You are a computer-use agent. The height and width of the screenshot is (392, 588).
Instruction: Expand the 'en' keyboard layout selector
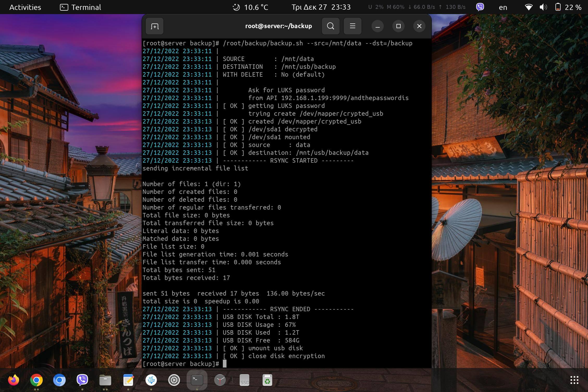pos(503,7)
